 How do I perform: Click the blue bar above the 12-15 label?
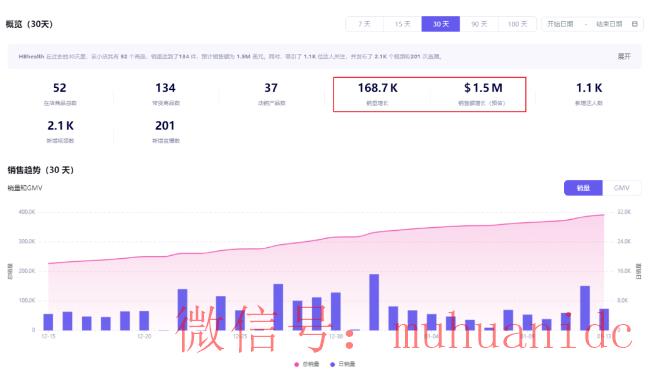48,322
